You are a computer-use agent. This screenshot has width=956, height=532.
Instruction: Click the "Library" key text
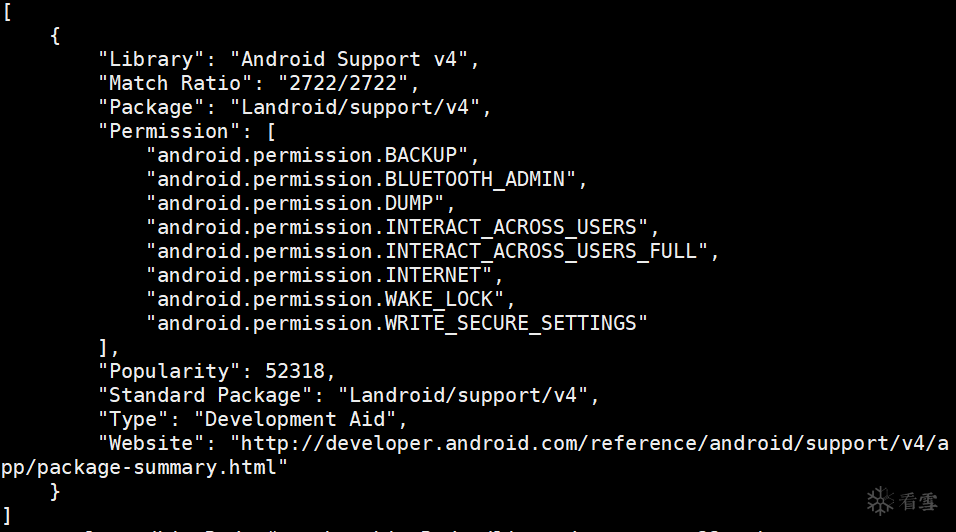tap(151, 60)
